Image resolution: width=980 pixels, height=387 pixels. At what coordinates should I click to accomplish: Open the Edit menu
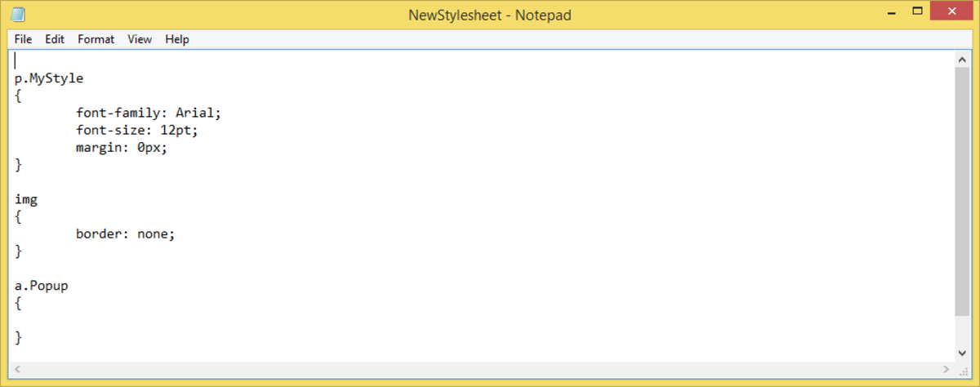coord(55,39)
